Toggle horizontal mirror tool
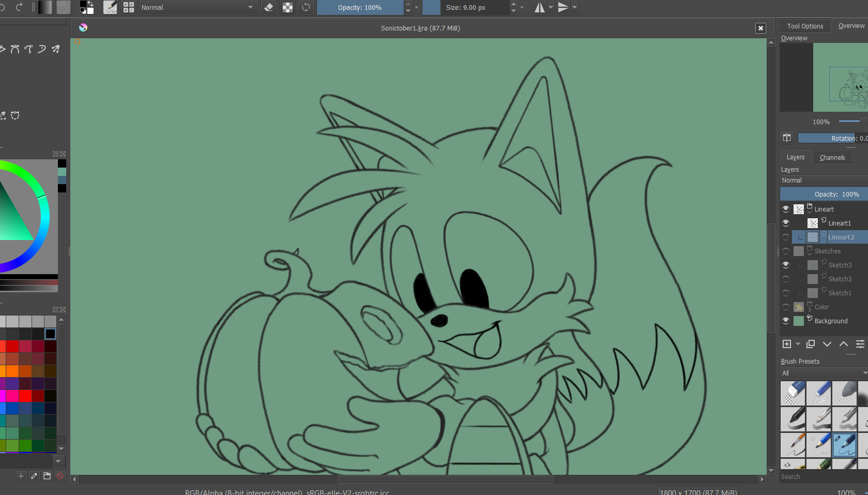This screenshot has height=495, width=868. 539,7
